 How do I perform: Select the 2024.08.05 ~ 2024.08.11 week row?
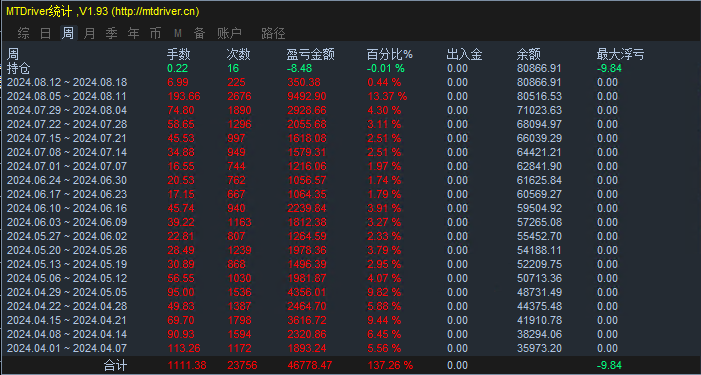(x=350, y=96)
